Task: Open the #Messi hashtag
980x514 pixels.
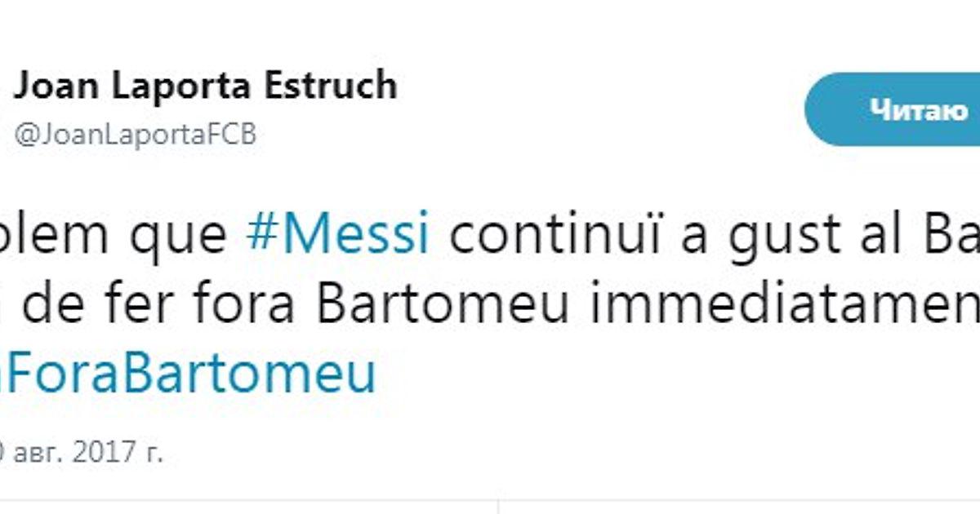Action: pyautogui.click(x=337, y=233)
